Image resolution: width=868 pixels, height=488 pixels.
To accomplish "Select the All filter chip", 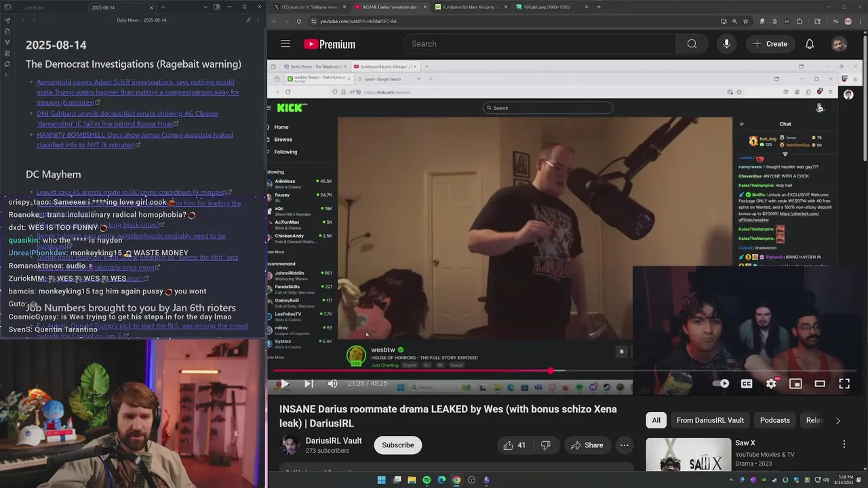I will coord(656,420).
